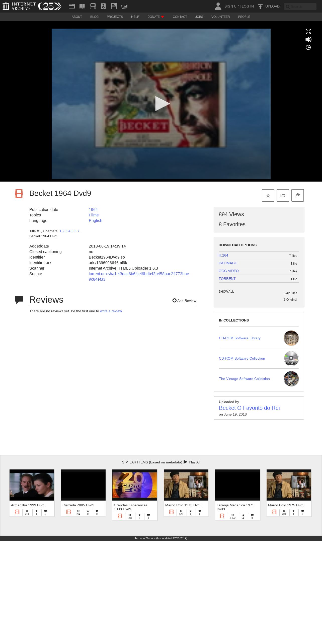Open the torrent source urn link
Image resolution: width=322 pixels, height=644 pixels.
click(x=139, y=276)
